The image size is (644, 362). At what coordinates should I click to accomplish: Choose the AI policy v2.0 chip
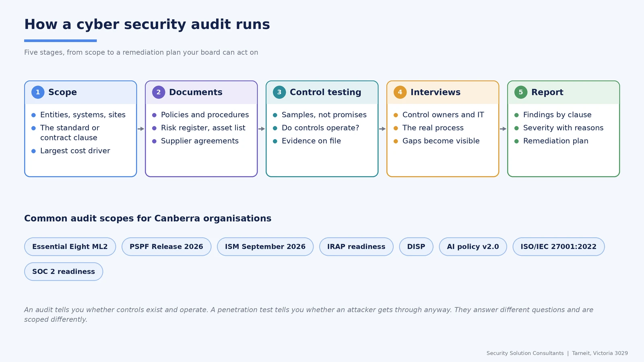473,247
